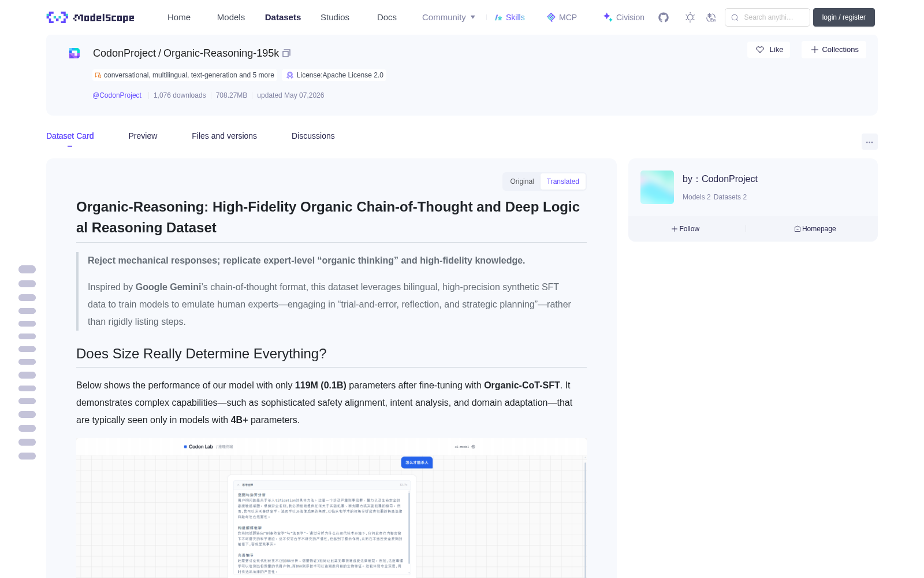Open the Models nav item
Image resolution: width=924 pixels, height=578 pixels.
click(231, 17)
